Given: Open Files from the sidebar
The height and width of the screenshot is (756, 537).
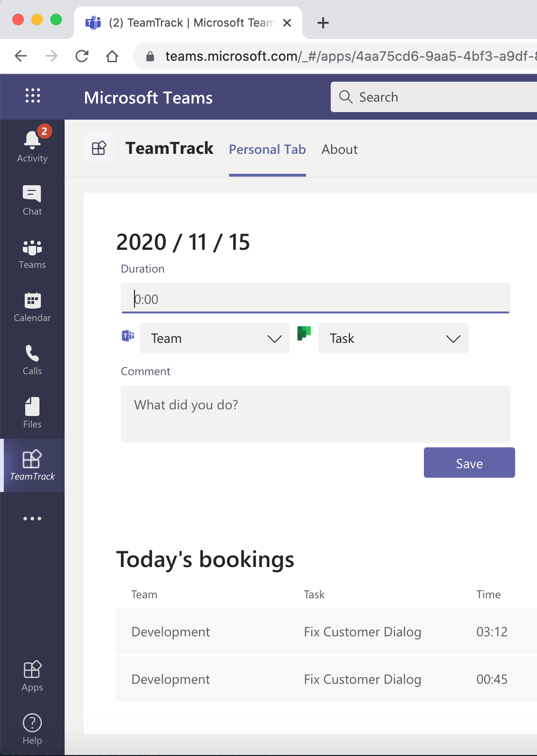Looking at the screenshot, I should click(32, 413).
